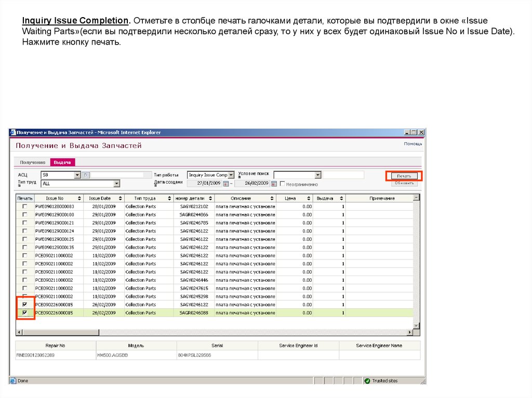Expand the Тип труда dropdown showing ALL
Image resolution: width=532 pixels, height=398 pixels.
pyautogui.click(x=116, y=184)
